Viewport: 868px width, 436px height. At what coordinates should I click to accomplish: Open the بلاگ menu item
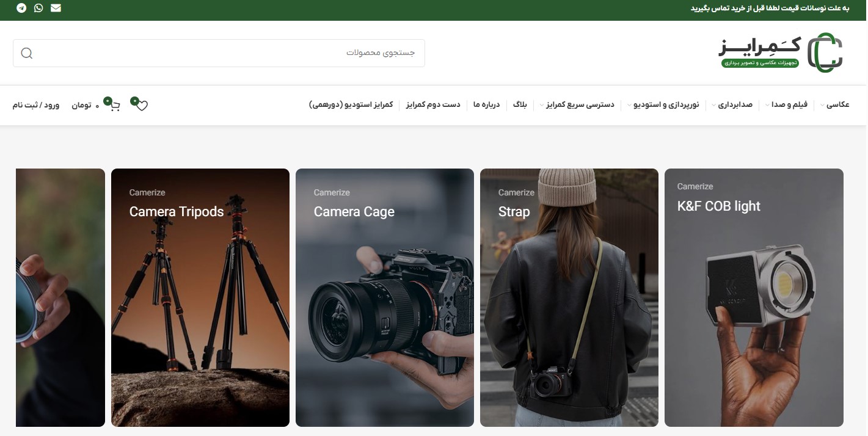tap(519, 105)
